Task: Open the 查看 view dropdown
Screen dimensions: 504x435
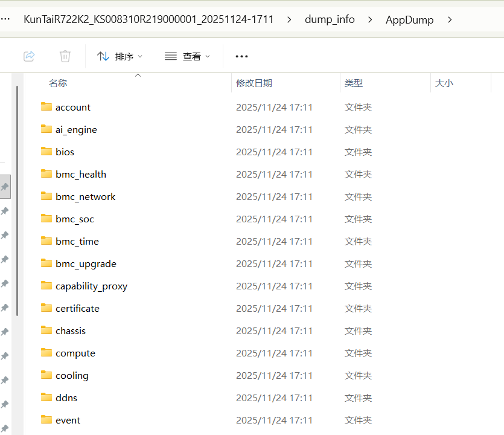Action: 187,56
